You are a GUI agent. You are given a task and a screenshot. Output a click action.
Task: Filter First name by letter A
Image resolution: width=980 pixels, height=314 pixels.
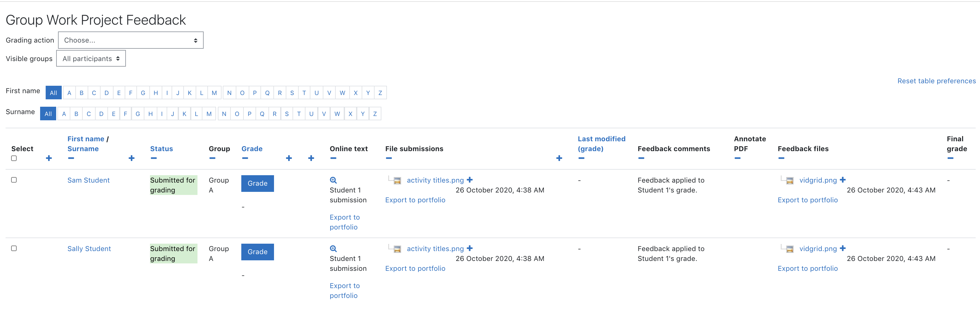click(x=69, y=93)
